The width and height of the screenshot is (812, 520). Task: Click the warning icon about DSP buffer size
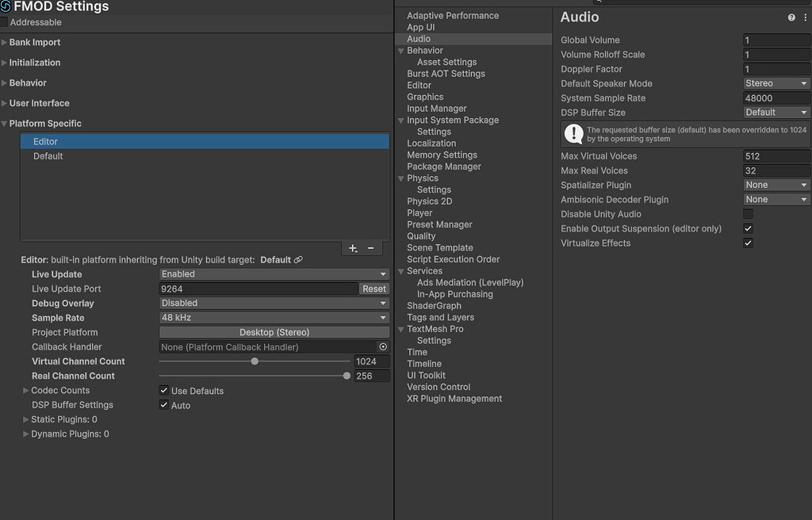[x=573, y=135]
